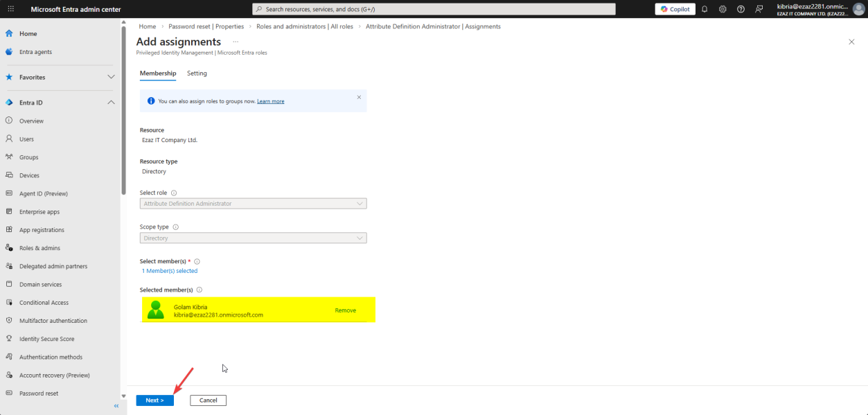Click the Next button

(154, 400)
